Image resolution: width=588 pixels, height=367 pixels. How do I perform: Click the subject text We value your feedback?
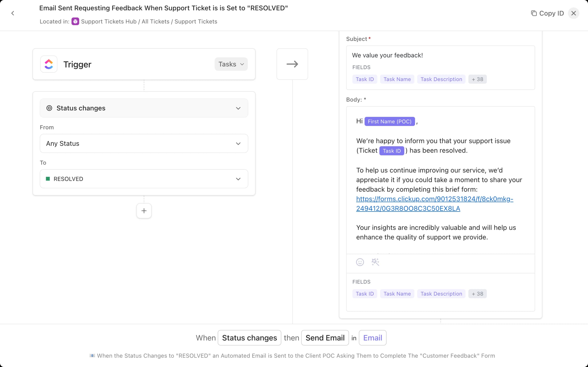387,55
